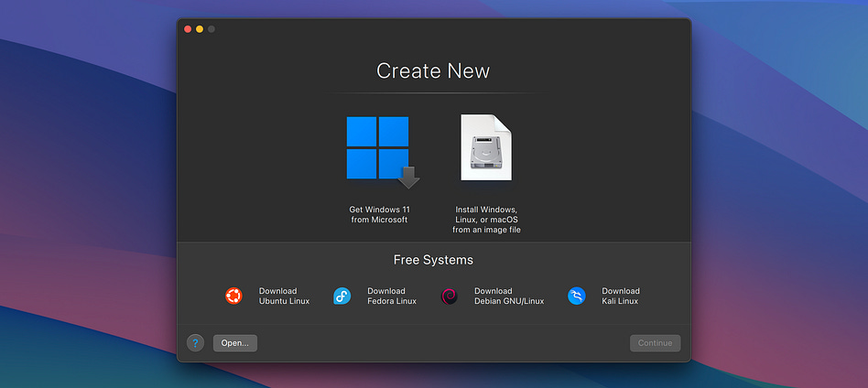Click the Ubuntu Linux logo icon
Screen dimensions: 868x388
click(233, 296)
